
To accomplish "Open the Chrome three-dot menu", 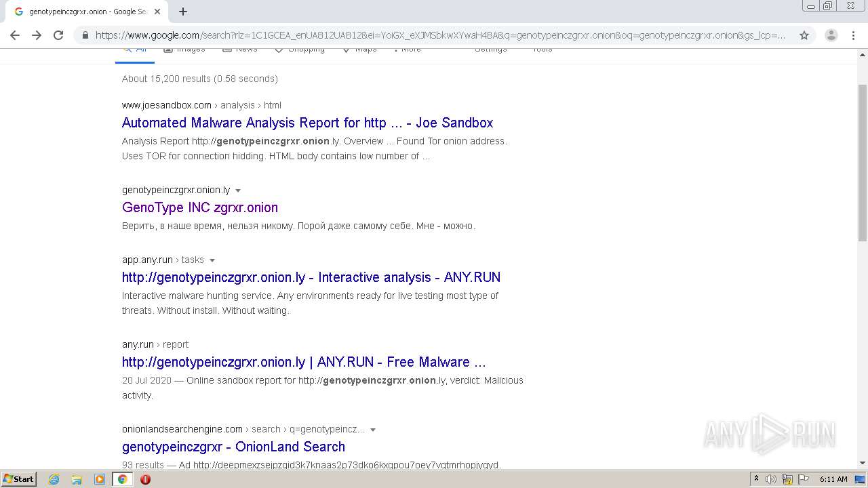I will tap(852, 35).
